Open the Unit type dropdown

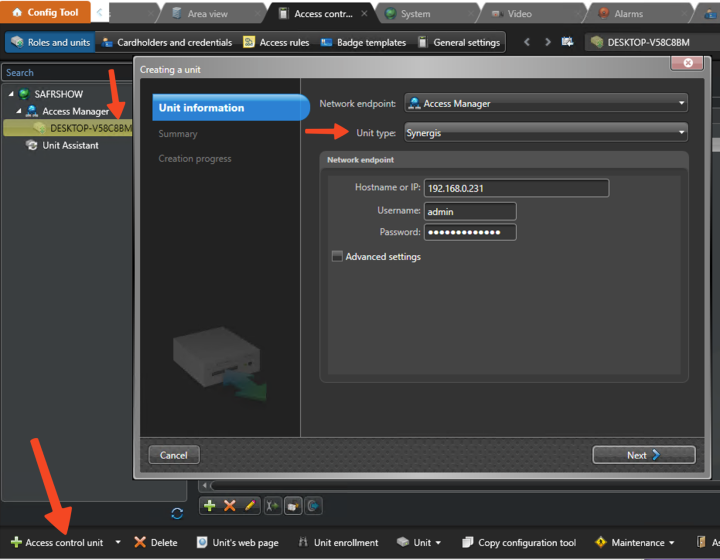click(546, 133)
